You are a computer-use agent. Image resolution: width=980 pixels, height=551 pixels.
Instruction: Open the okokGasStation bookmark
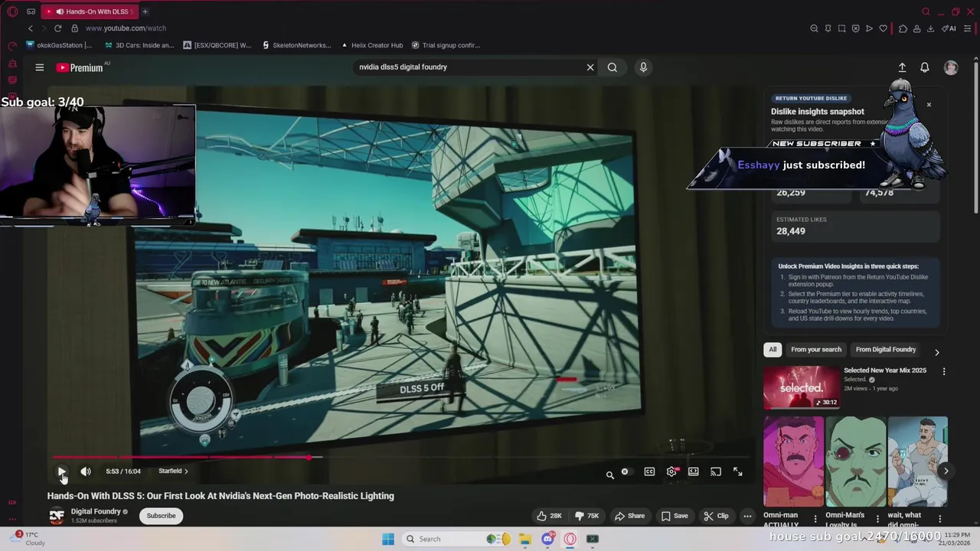tap(59, 45)
